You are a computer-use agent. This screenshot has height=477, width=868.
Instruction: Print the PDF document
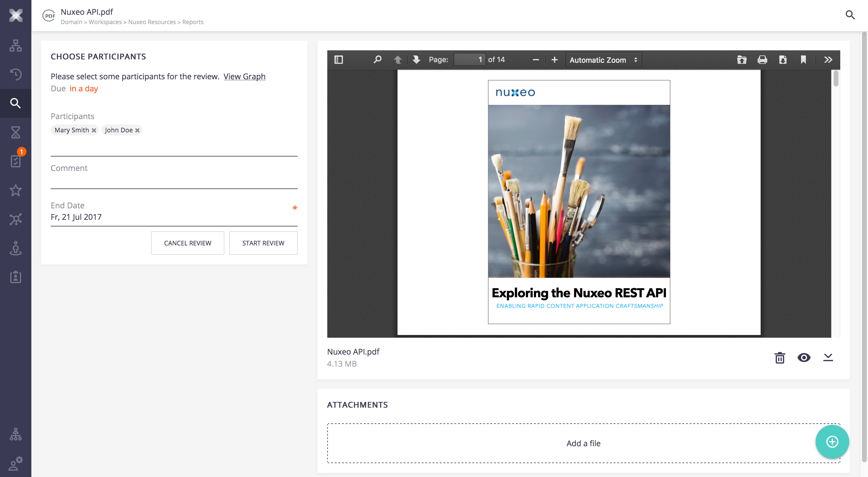coord(762,60)
